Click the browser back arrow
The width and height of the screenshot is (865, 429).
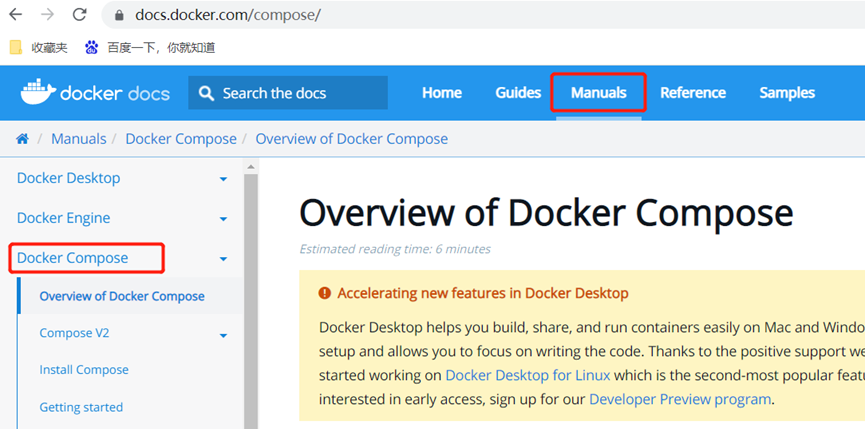[x=15, y=14]
